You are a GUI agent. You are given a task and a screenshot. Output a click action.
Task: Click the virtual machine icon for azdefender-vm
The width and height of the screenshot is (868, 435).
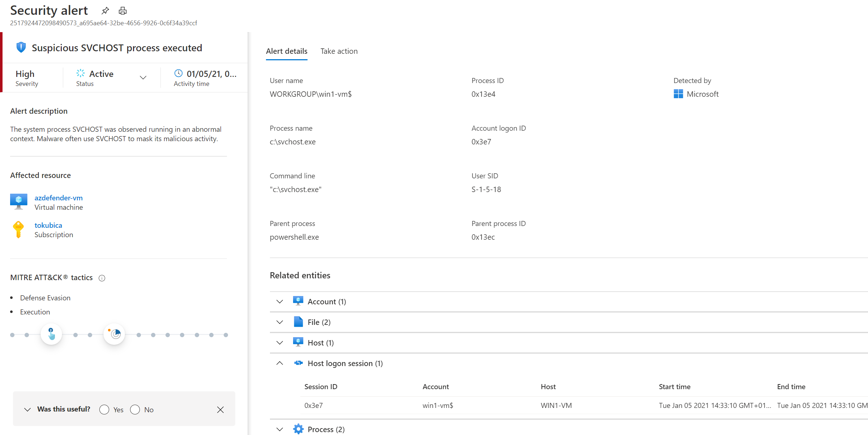19,202
